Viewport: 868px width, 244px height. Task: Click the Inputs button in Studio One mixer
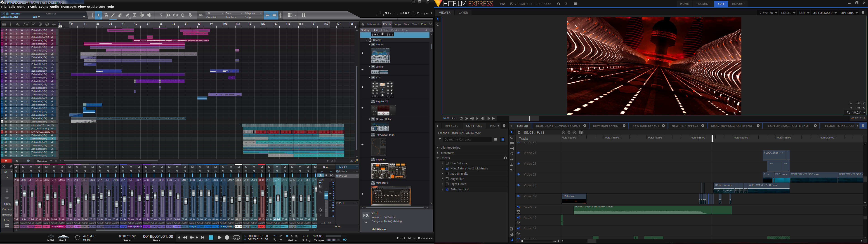(x=7, y=204)
